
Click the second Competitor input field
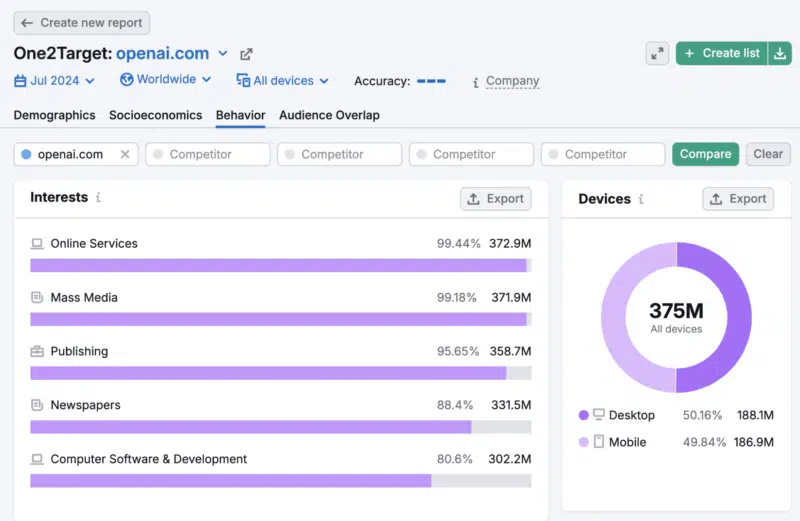coord(339,154)
